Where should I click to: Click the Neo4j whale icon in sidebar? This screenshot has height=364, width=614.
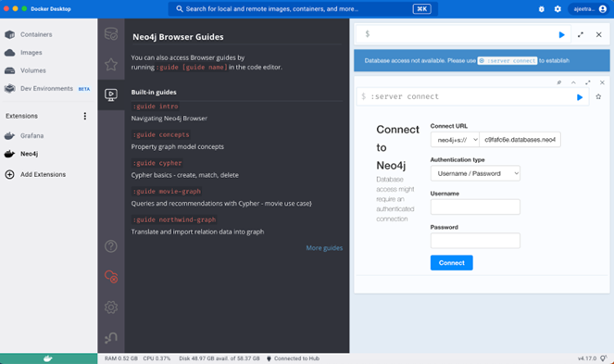tap(10, 154)
